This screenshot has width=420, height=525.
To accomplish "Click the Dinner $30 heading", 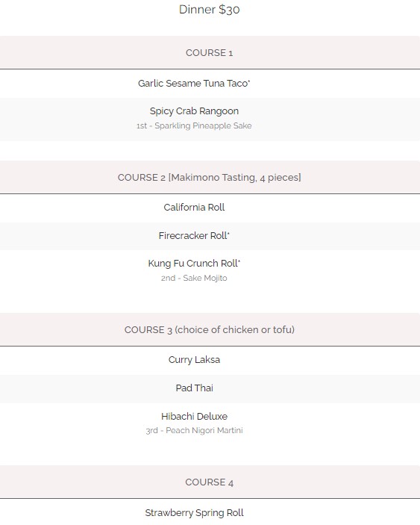I will (210, 10).
